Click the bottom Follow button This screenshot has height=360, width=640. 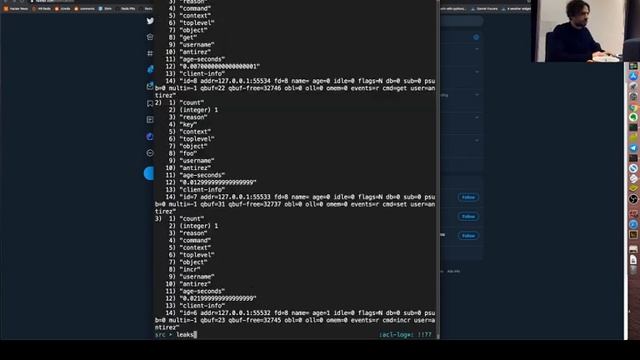tap(468, 236)
